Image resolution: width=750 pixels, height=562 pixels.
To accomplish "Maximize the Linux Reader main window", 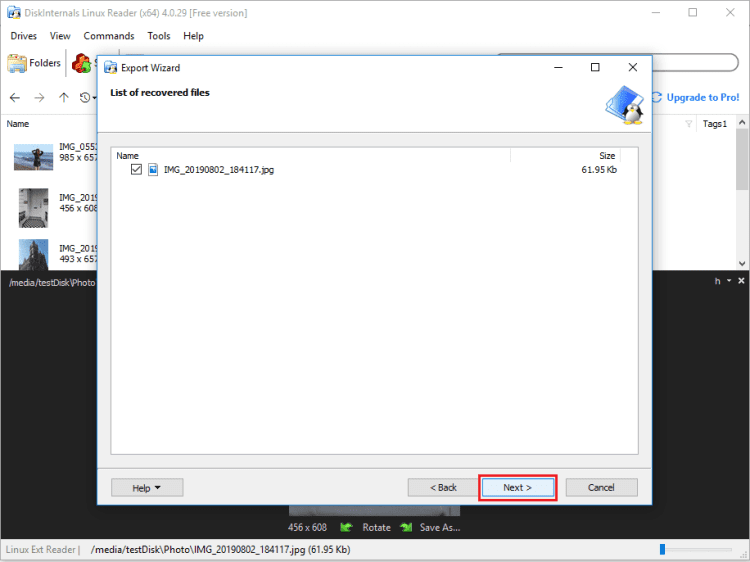I will pyautogui.click(x=692, y=12).
